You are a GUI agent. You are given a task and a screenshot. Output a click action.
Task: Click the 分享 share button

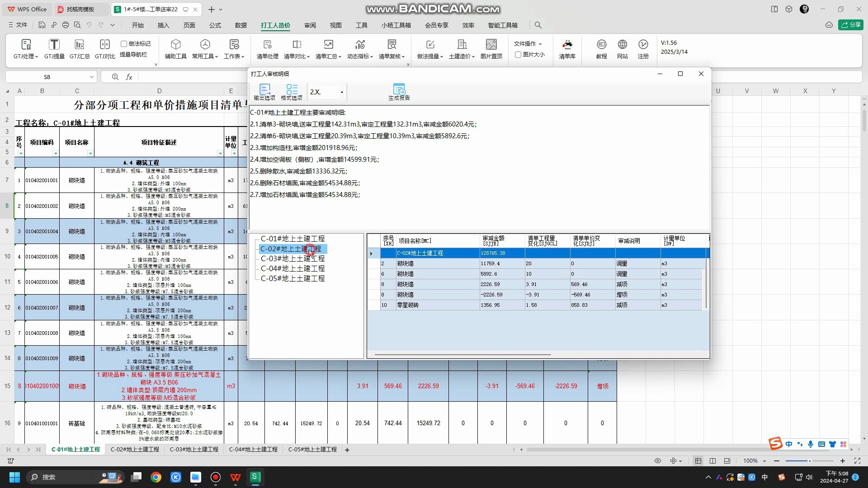[850, 25]
